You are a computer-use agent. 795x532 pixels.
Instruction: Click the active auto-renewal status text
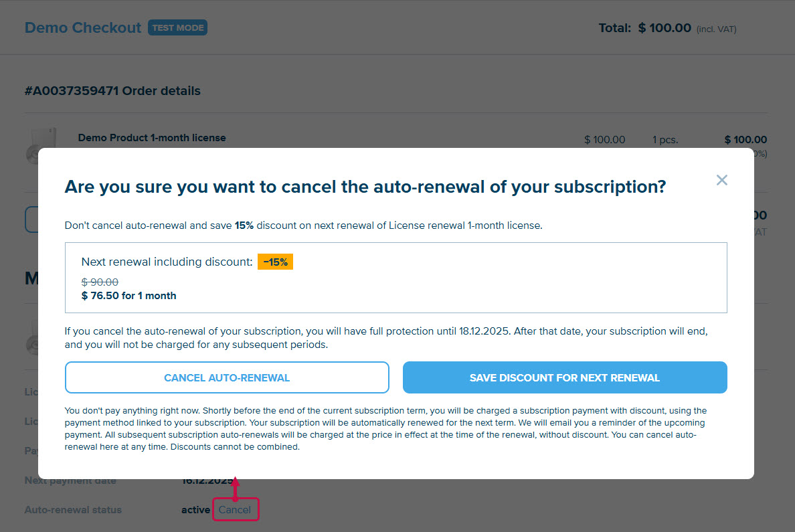[195, 510]
